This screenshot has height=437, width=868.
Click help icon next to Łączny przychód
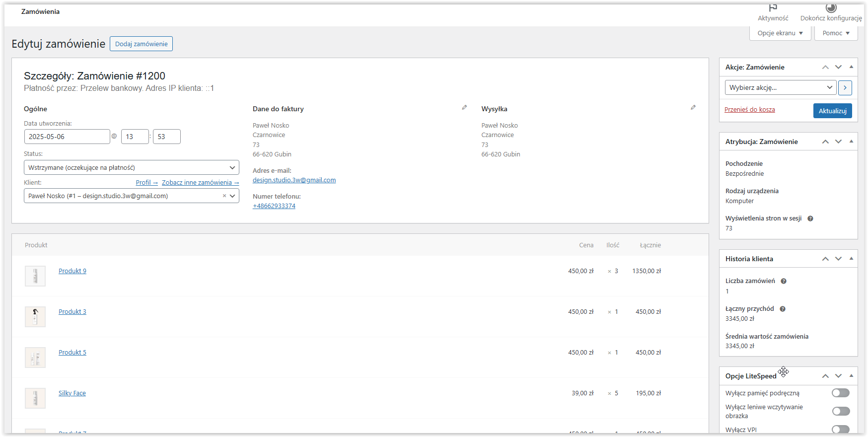pyautogui.click(x=783, y=309)
